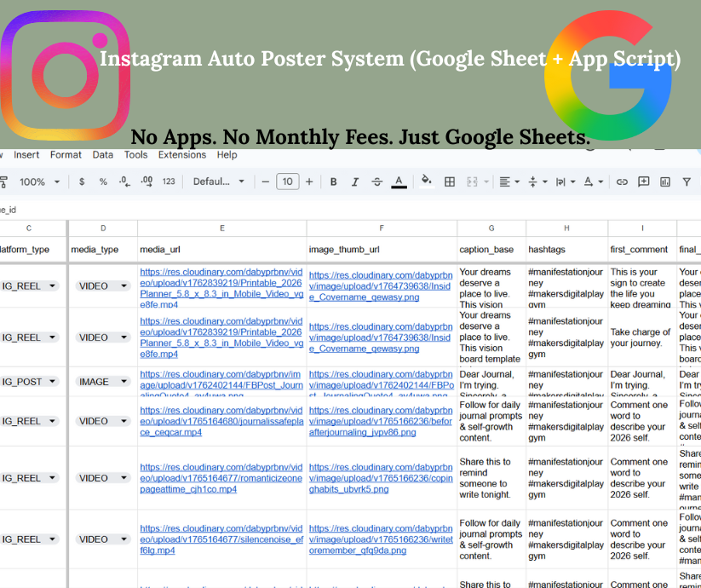This screenshot has width=701, height=588.
Task: Insert chart icon
Action: [665, 182]
